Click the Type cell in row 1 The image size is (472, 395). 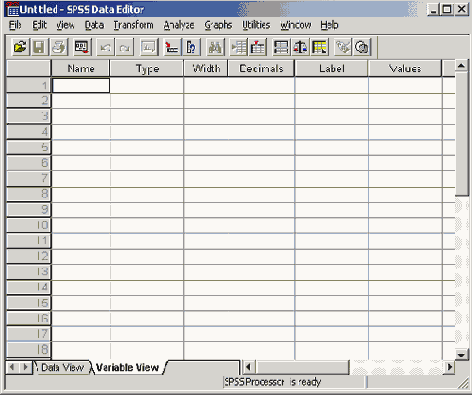pos(147,86)
